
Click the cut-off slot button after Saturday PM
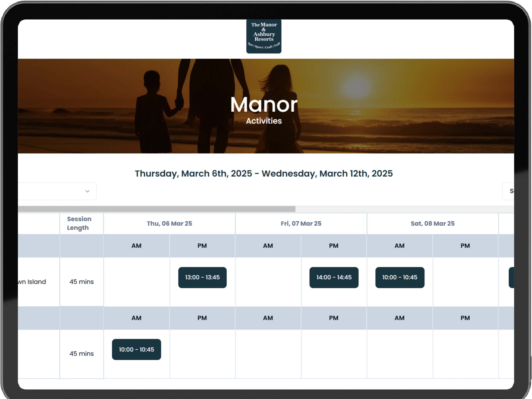click(x=511, y=277)
